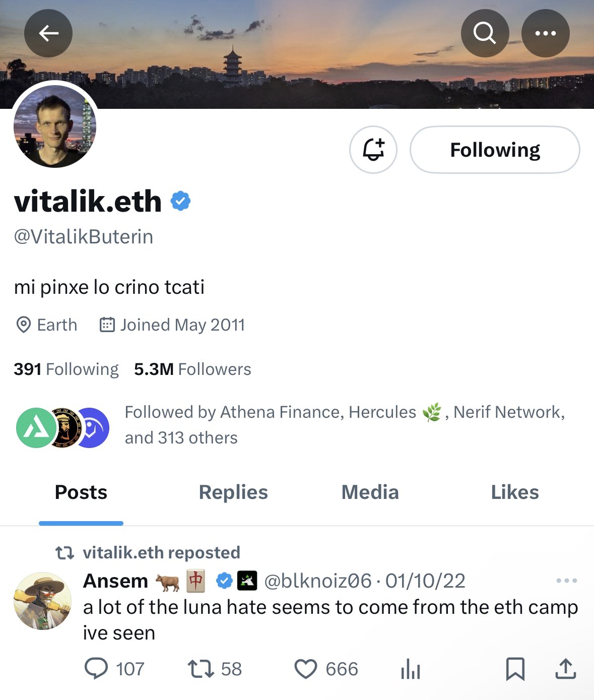Tap the blue verified badge
The height and width of the screenshot is (700, 594).
(180, 201)
